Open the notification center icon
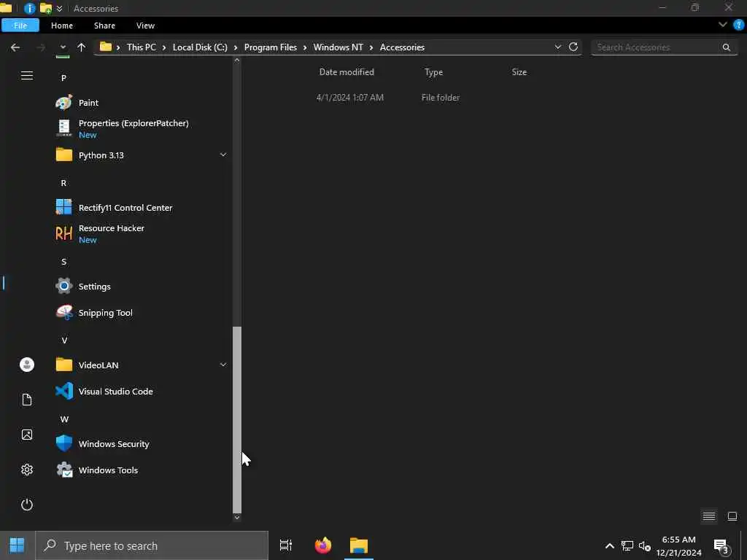The image size is (747, 560). pos(721,545)
